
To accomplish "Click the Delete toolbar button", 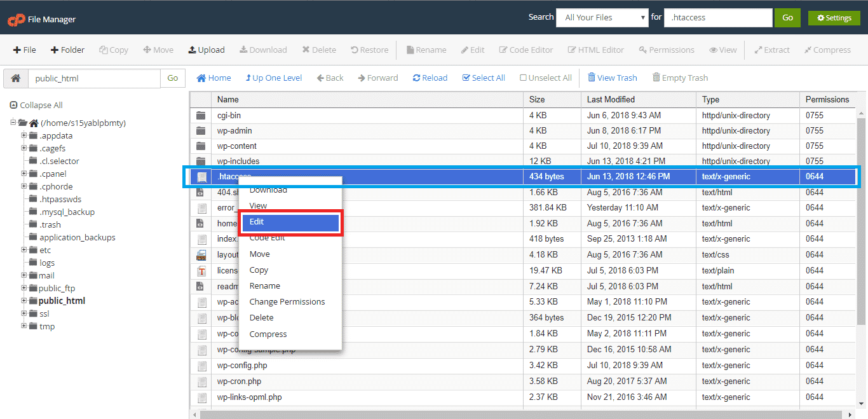I will 319,50.
